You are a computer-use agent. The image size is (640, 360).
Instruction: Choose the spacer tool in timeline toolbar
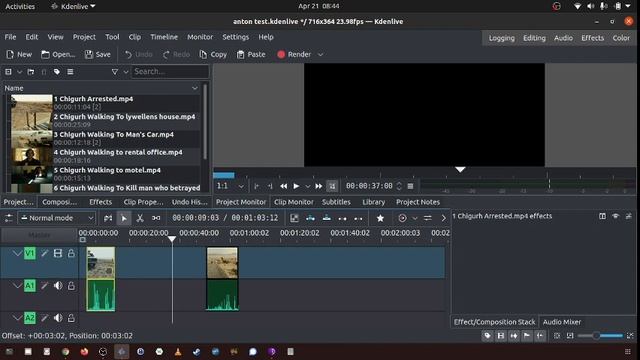(156, 218)
